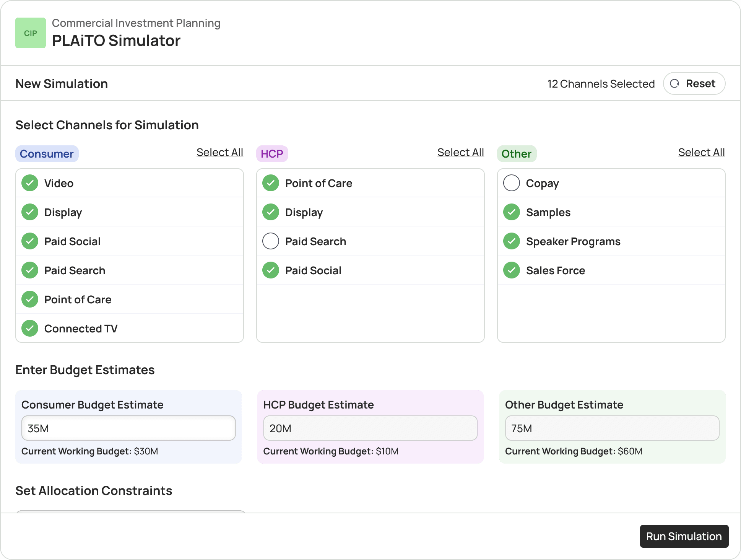741x560 pixels.
Task: Click the check icon beside HCP Point of Care
Action: [270, 183]
